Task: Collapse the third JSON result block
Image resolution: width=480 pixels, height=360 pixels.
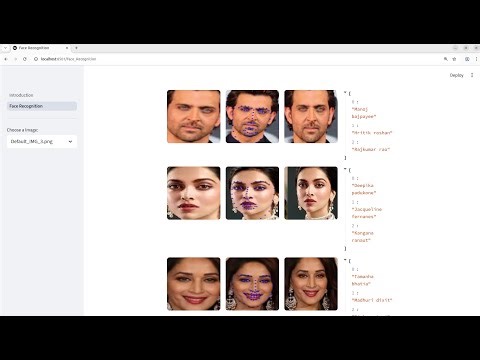Action: point(345,261)
